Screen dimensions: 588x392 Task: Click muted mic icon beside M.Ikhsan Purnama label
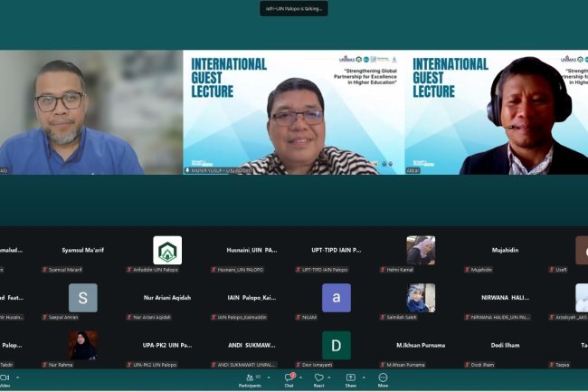383,365
